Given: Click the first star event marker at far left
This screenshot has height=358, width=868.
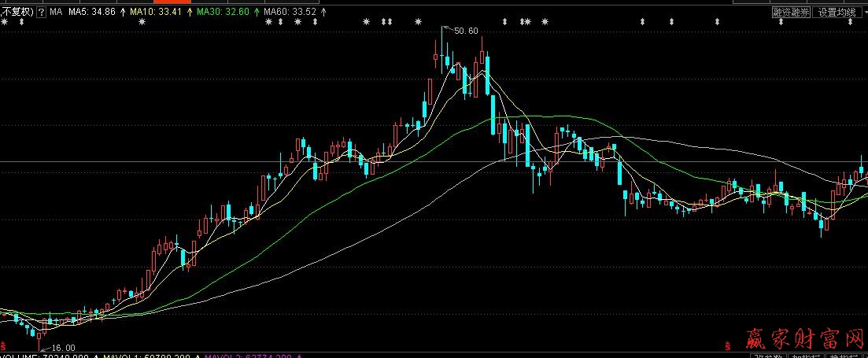Looking at the screenshot, I should coord(5,22).
